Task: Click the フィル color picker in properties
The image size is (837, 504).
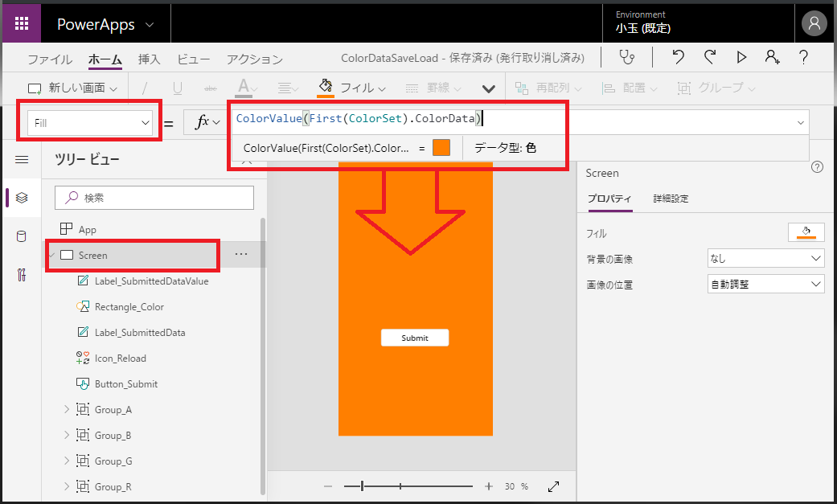Action: point(806,232)
